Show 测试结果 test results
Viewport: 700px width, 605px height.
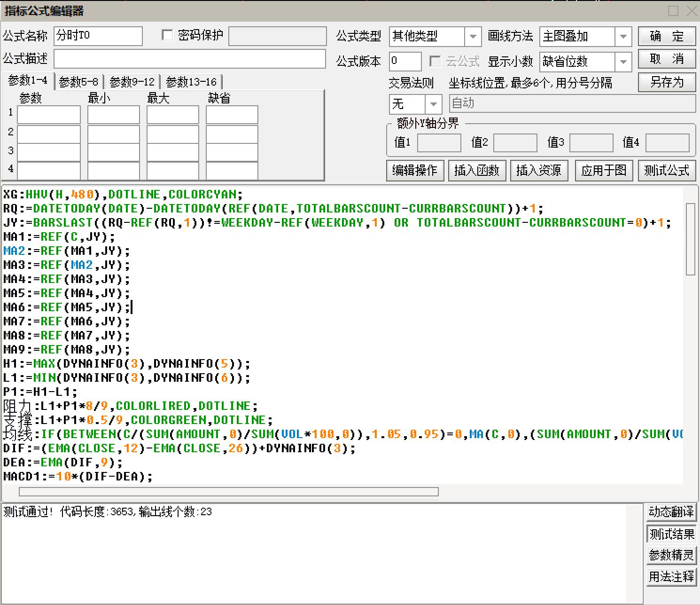click(x=671, y=534)
